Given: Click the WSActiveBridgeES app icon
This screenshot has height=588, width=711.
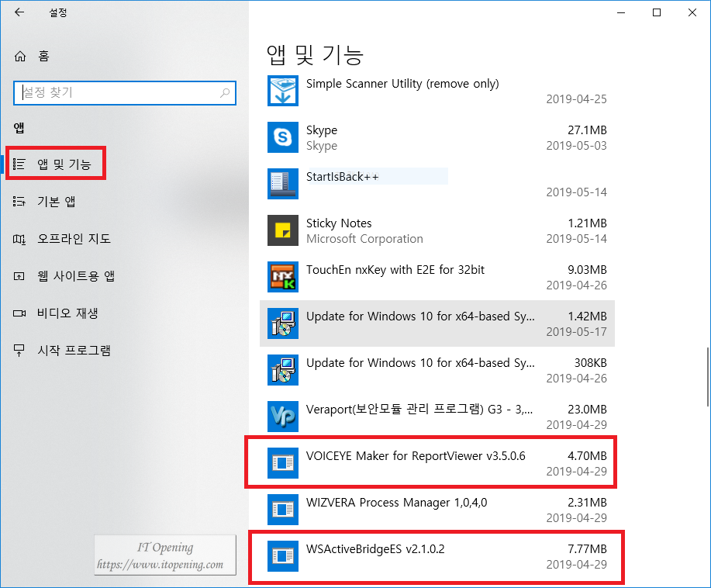Looking at the screenshot, I should [283, 556].
